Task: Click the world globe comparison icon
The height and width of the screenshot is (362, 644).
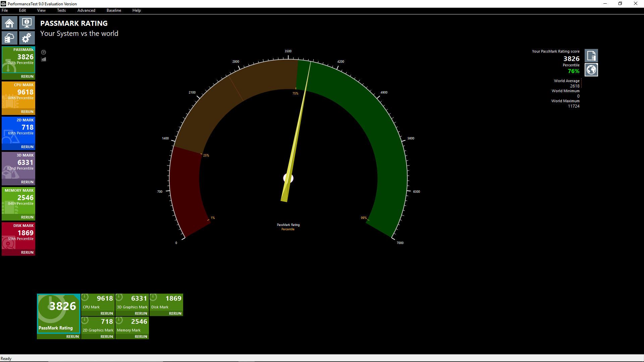Action: point(591,70)
